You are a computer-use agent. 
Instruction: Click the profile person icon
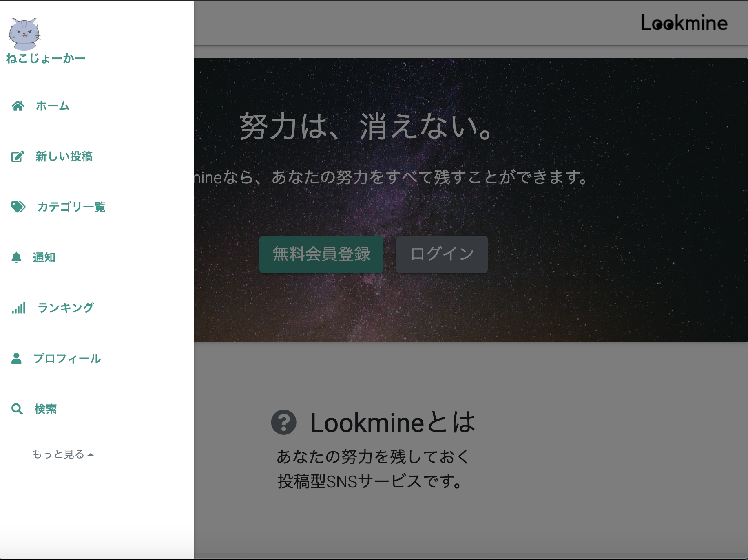point(16,359)
